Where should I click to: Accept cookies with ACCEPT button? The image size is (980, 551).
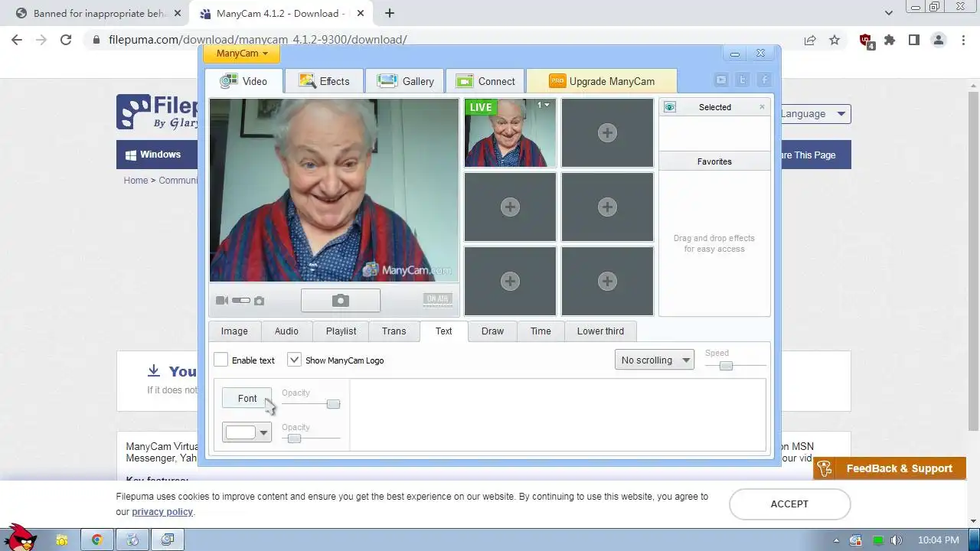coord(789,504)
